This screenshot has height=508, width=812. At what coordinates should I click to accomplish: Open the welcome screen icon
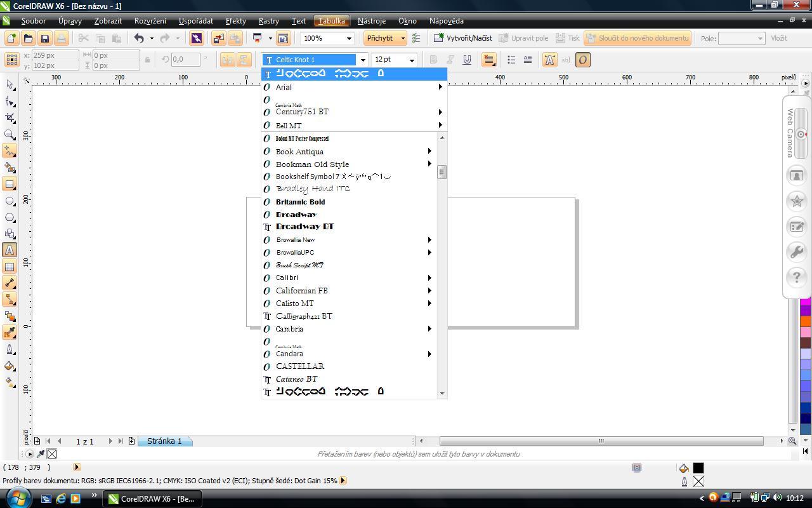point(283,39)
